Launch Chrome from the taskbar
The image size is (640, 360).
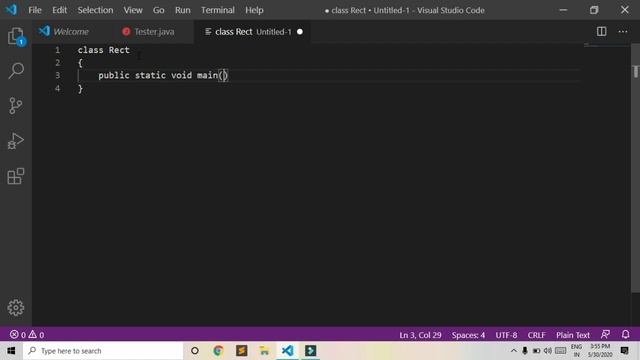[x=218, y=351]
